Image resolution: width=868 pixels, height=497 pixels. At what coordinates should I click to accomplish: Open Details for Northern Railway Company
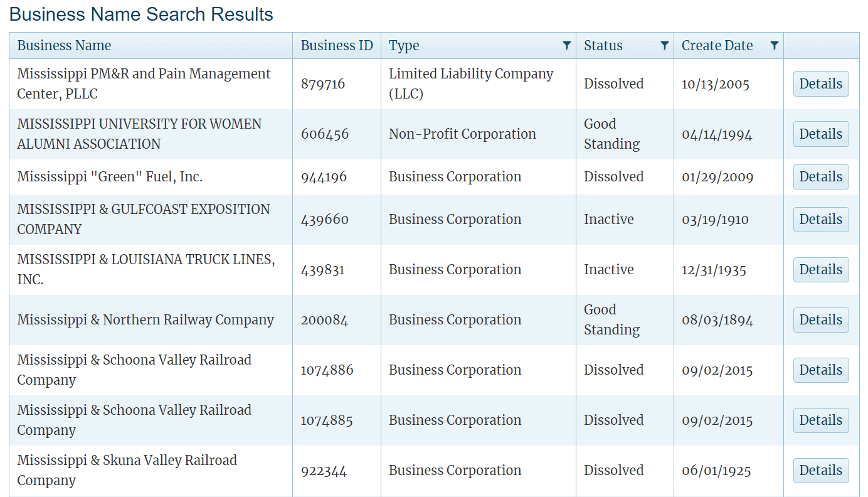point(820,320)
